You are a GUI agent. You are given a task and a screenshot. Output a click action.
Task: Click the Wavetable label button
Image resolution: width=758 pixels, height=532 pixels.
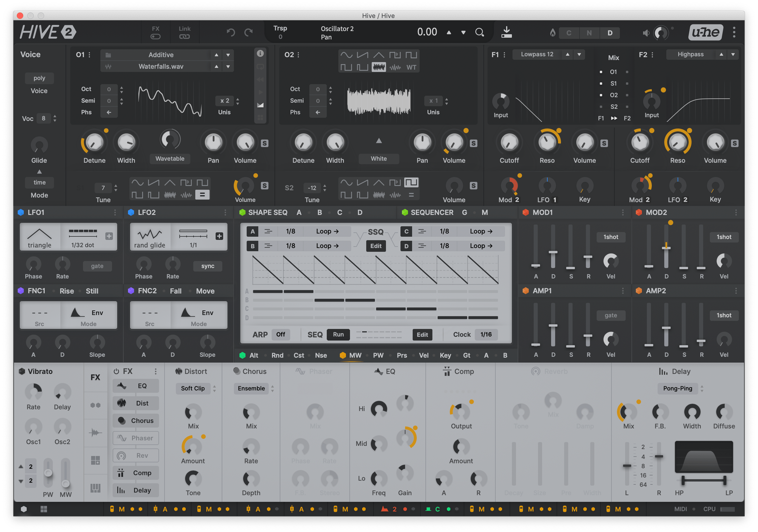170,159
